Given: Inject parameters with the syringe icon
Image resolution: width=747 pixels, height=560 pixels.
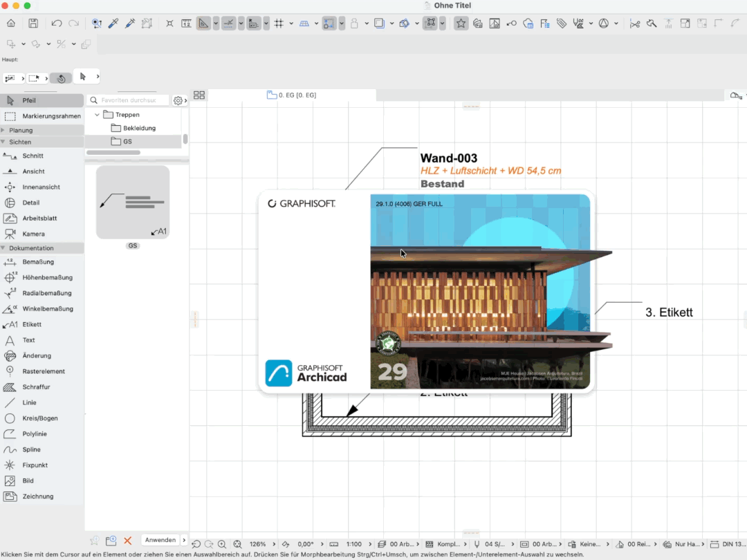Looking at the screenshot, I should coord(130,24).
